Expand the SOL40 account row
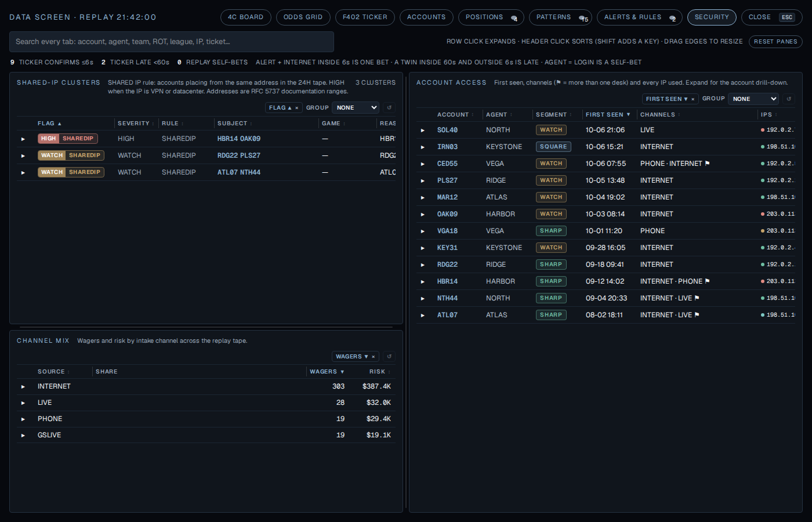Image resolution: width=812 pixels, height=522 pixels. point(423,130)
